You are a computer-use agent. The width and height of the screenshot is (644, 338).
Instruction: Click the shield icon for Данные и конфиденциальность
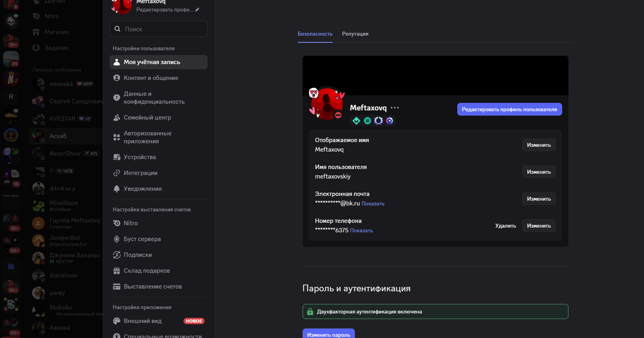coord(117,98)
